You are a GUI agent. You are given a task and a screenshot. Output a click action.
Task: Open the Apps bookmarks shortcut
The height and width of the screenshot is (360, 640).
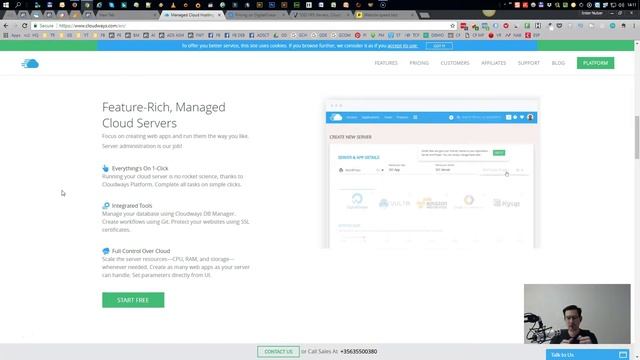[12, 36]
